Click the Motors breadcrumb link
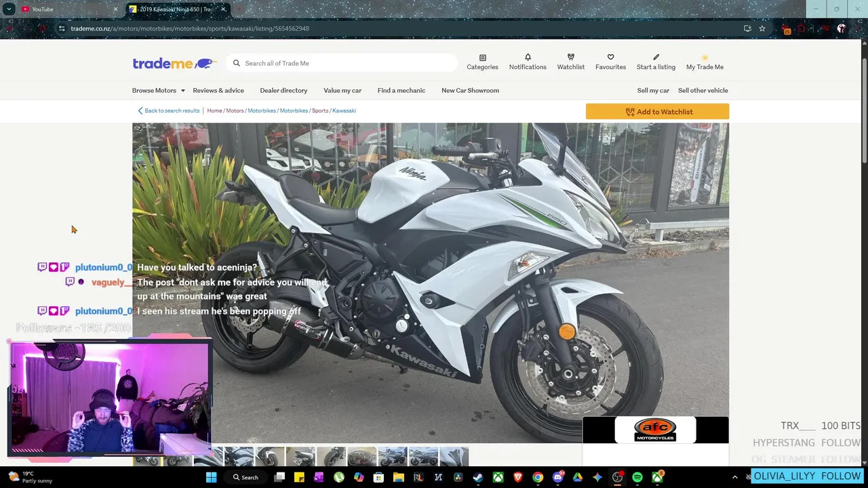 235,110
